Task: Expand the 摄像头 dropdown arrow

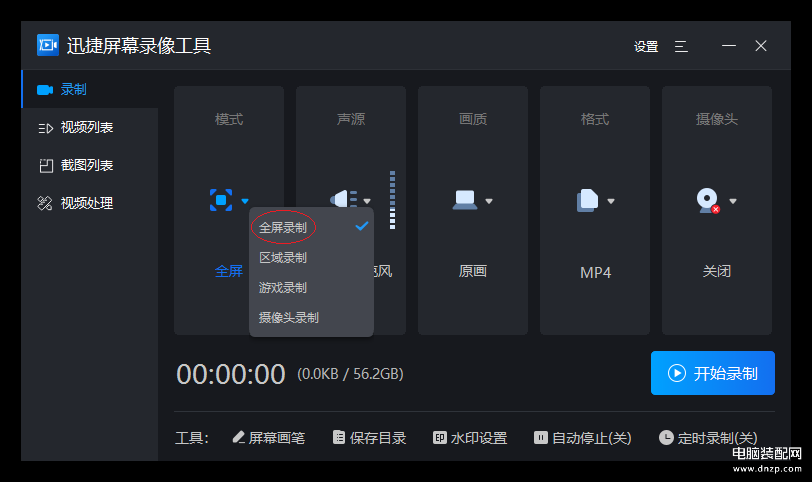Action: (733, 201)
